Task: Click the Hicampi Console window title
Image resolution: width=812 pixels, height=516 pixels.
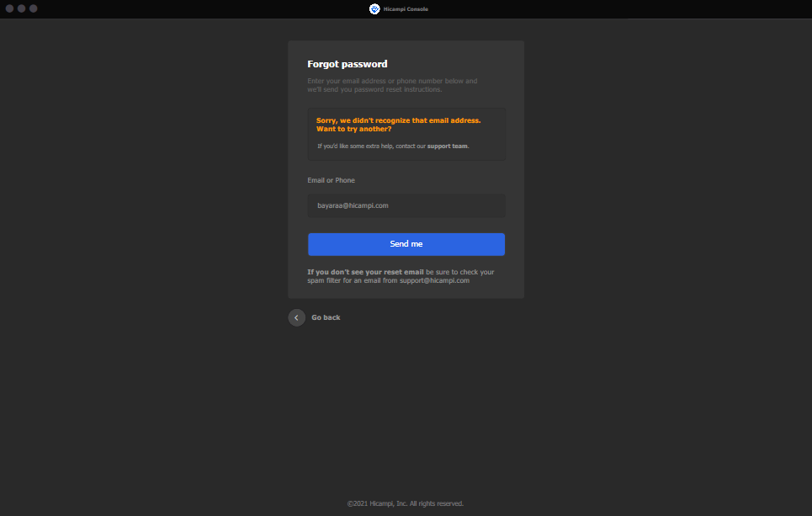Action: (406, 9)
